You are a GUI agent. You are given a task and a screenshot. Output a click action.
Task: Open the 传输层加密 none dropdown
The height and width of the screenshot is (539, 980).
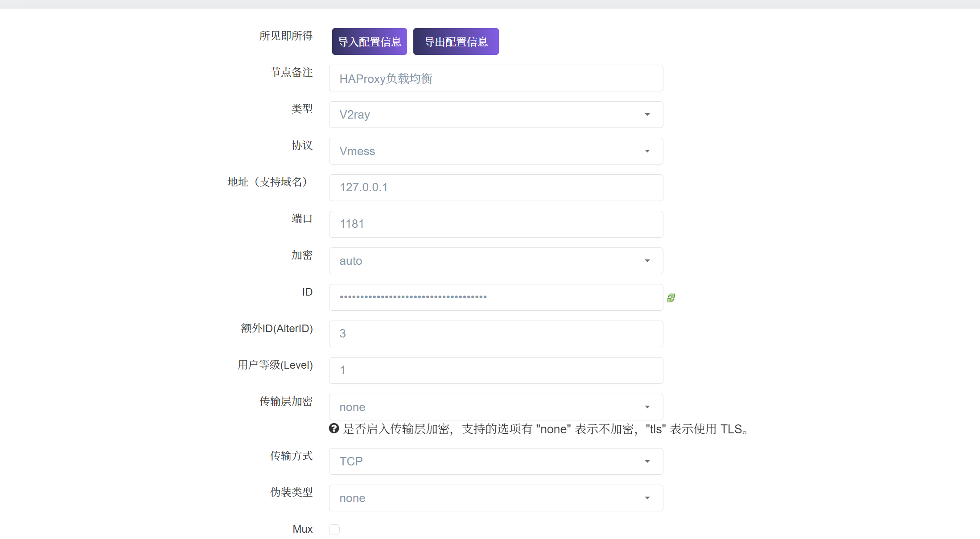tap(496, 407)
